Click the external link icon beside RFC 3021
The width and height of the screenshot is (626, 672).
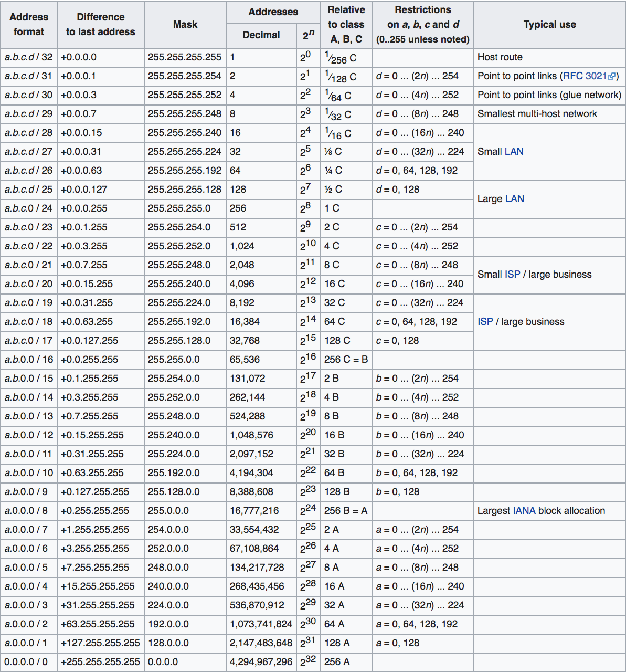pyautogui.click(x=612, y=77)
